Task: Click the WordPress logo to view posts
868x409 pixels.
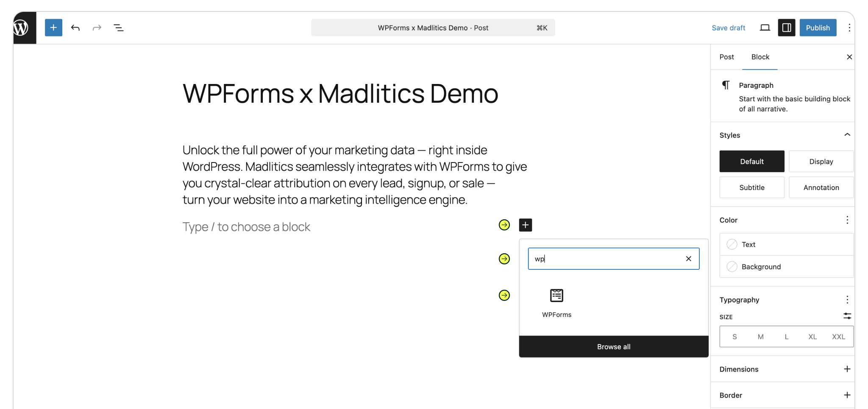Action: tap(25, 28)
